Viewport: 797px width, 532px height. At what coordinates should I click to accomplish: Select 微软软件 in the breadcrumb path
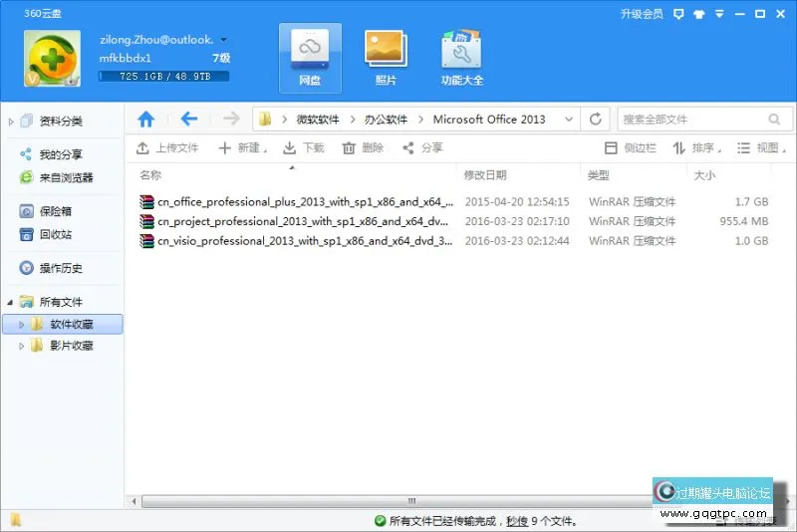coord(318,120)
